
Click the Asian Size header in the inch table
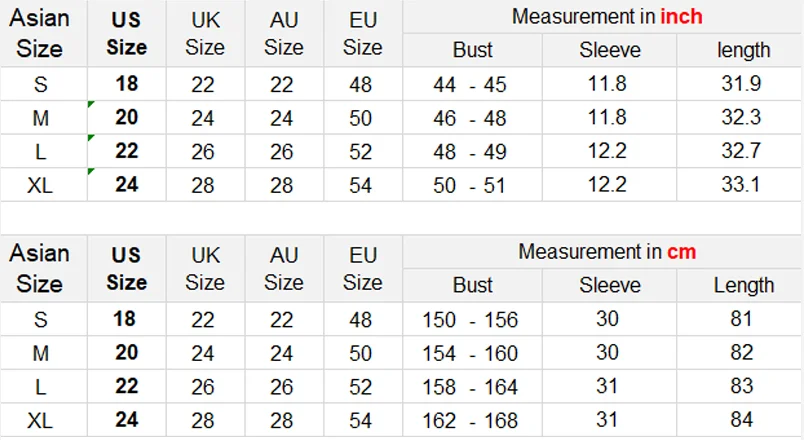click(x=39, y=33)
